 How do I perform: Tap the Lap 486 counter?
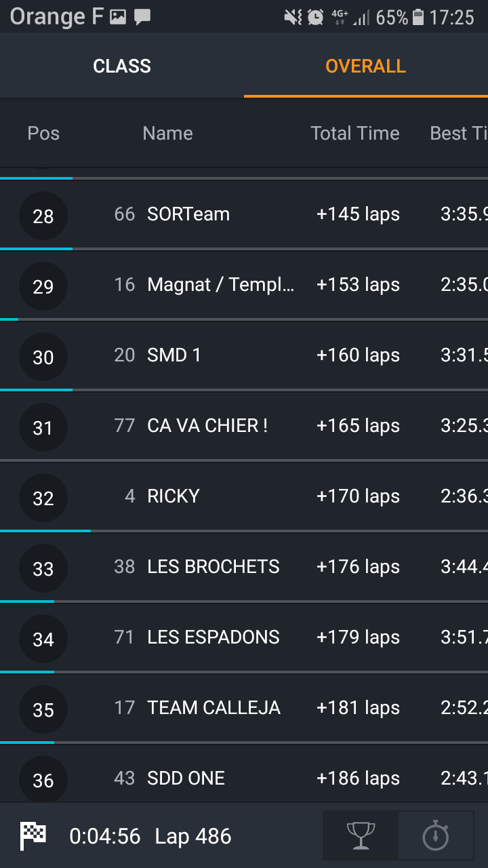tap(193, 836)
